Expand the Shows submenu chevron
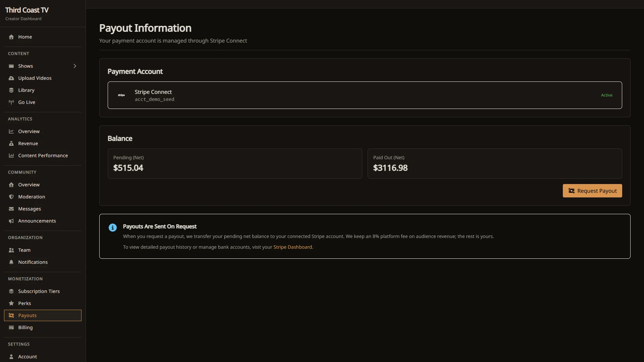Image resolution: width=644 pixels, height=362 pixels. coord(75,66)
